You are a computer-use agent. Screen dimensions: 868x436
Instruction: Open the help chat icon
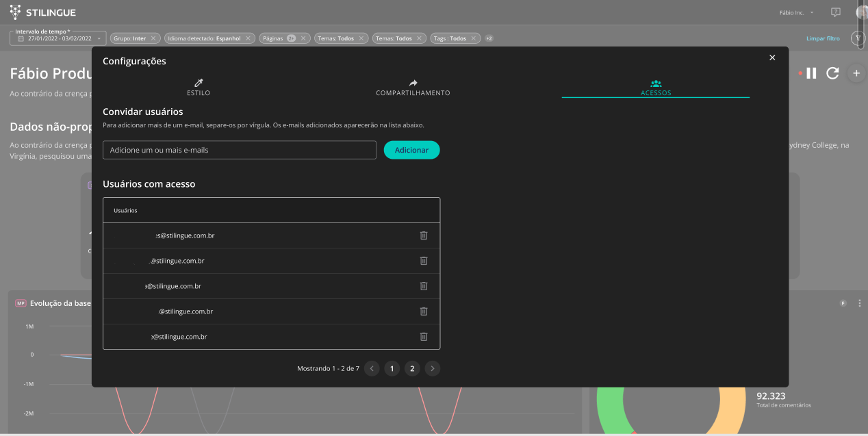click(x=835, y=12)
